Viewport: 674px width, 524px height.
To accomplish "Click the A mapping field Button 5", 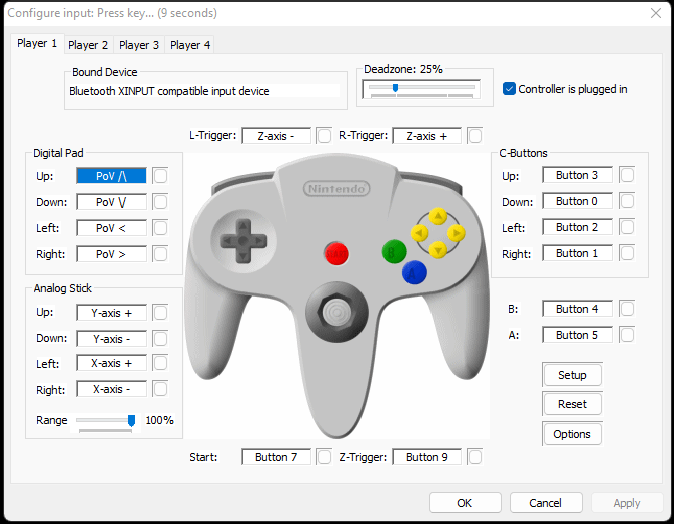I will [x=577, y=335].
